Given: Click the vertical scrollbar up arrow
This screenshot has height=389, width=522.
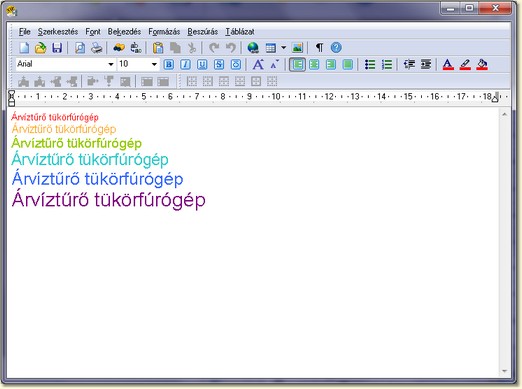Looking at the screenshot, I should [x=504, y=114].
